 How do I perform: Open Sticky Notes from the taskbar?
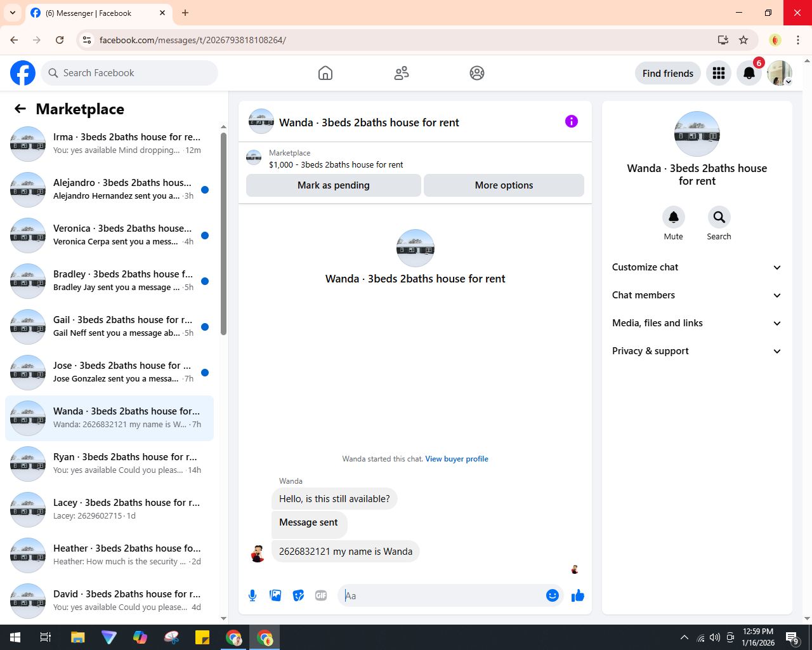(x=202, y=637)
